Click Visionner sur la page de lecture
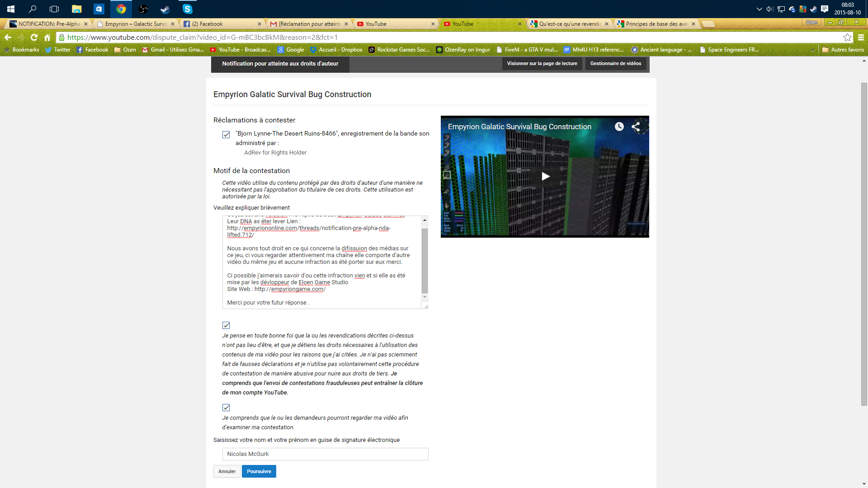Viewport: 868px width, 488px height. [x=542, y=64]
